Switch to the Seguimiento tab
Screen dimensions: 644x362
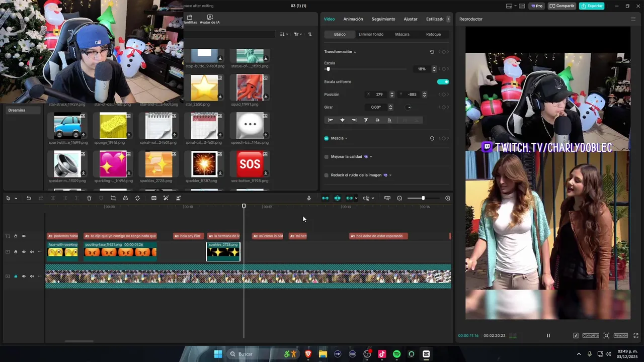point(383,19)
